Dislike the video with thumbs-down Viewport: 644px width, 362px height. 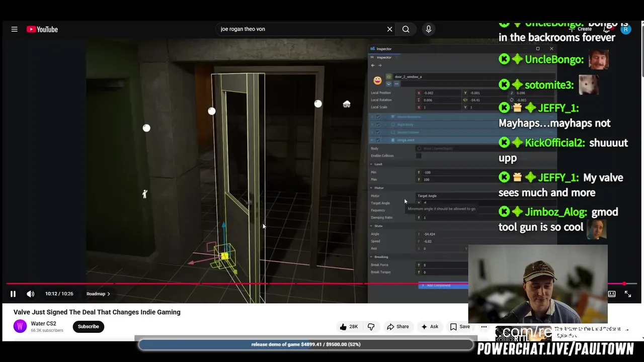pyautogui.click(x=371, y=327)
